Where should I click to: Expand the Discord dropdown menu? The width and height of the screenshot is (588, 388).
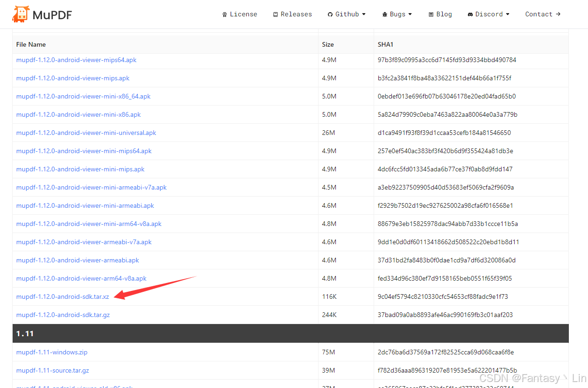(489, 14)
